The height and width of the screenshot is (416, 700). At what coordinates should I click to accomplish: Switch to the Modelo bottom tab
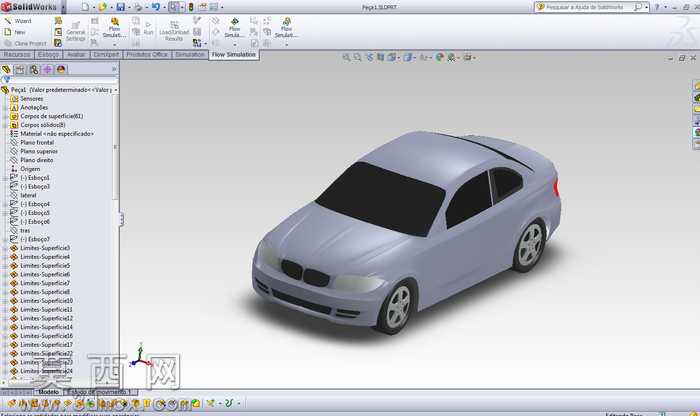coord(49,392)
